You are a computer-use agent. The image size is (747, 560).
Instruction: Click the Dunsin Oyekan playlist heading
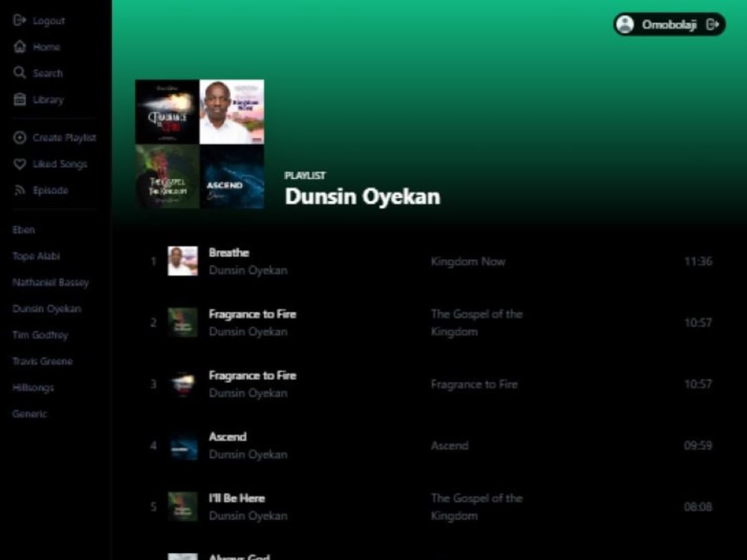click(362, 196)
